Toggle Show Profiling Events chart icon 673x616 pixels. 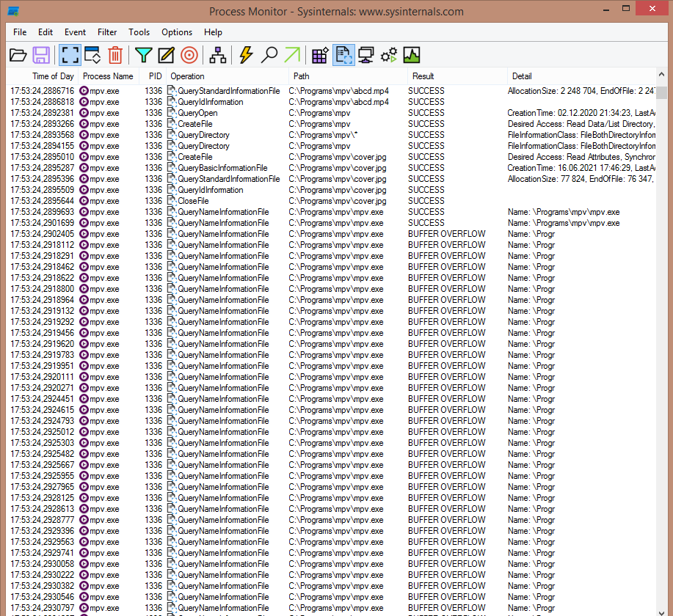point(412,55)
